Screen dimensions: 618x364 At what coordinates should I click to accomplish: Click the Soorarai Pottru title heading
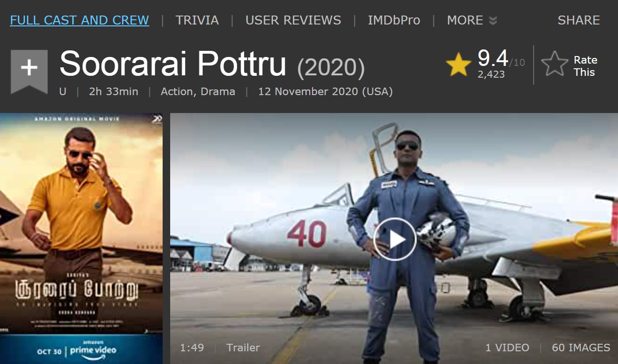tap(173, 64)
